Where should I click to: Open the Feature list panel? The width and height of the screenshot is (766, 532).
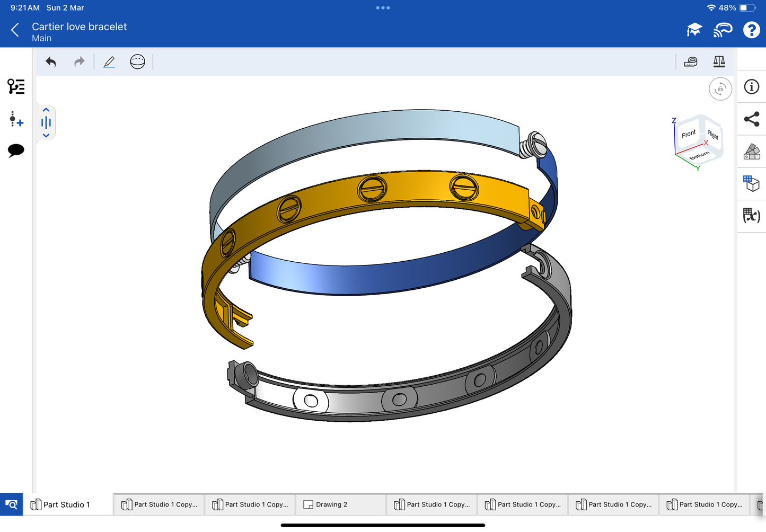tap(16, 86)
